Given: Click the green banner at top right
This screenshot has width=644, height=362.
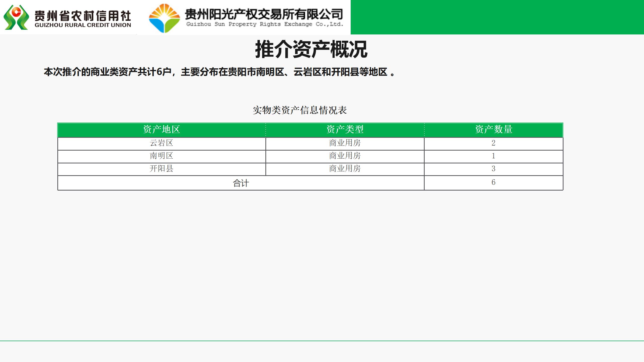Looking at the screenshot, I should (497, 17).
